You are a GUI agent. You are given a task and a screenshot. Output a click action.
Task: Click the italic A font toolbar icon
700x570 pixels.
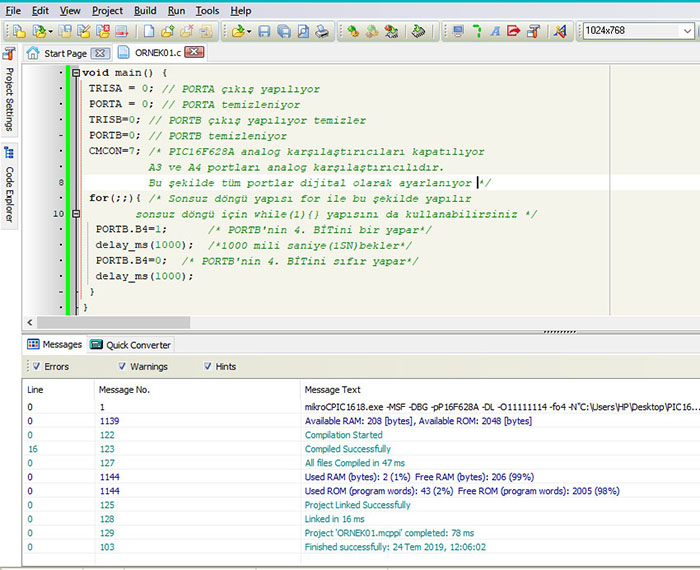pos(495,31)
